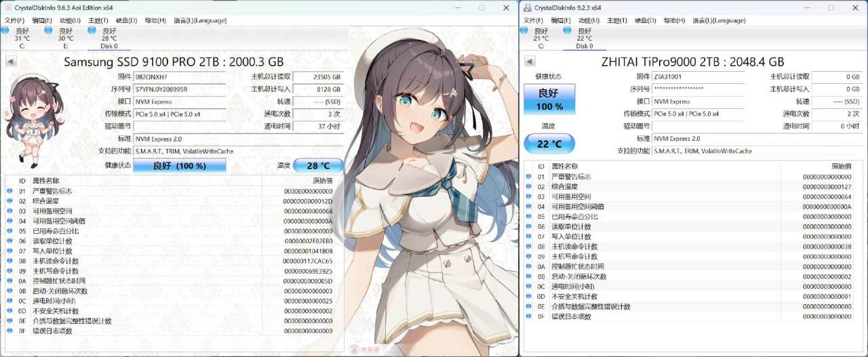868x357 pixels.
Task: Open 语言(L)(Language) menu in Aoi Edition window
Action: click(200, 20)
